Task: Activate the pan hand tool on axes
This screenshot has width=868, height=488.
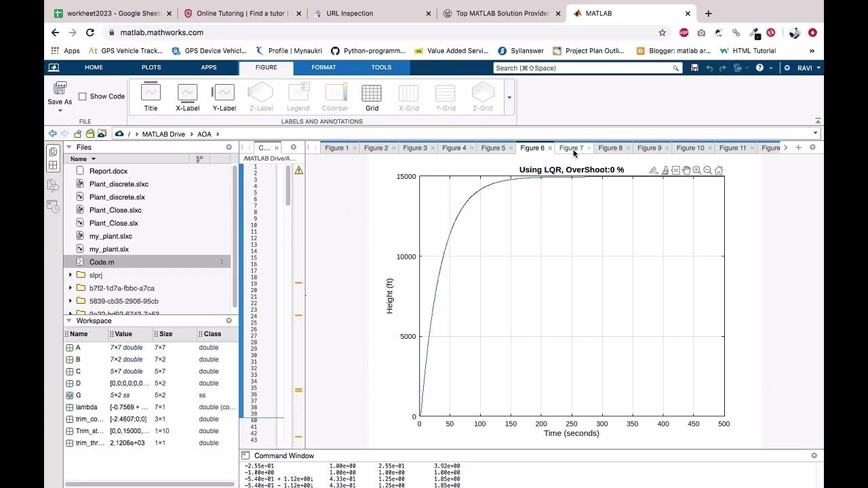Action: point(686,170)
